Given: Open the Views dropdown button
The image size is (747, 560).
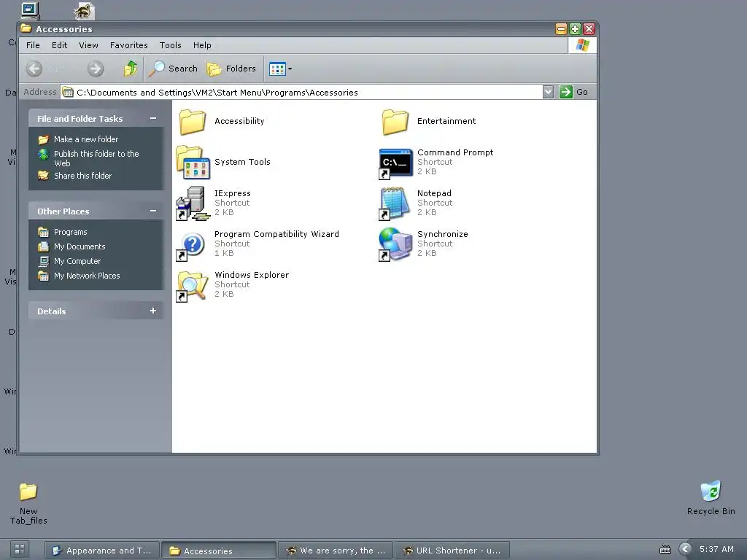Looking at the screenshot, I should click(x=281, y=69).
